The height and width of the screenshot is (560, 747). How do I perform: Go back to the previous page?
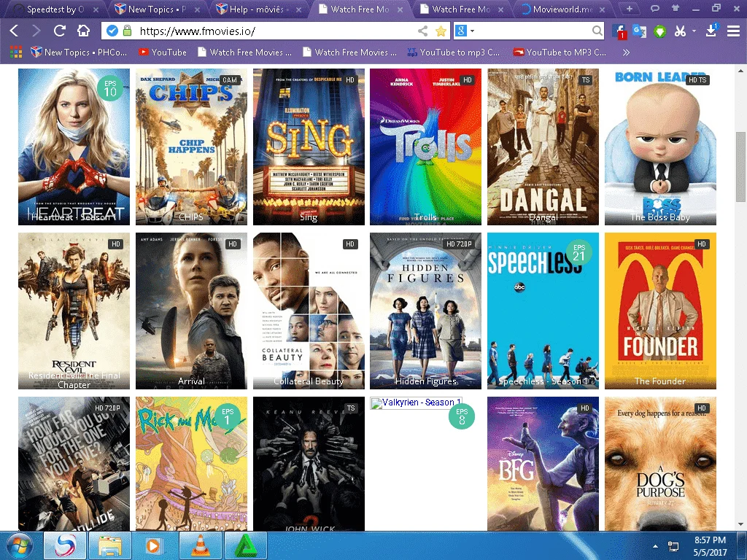15,31
